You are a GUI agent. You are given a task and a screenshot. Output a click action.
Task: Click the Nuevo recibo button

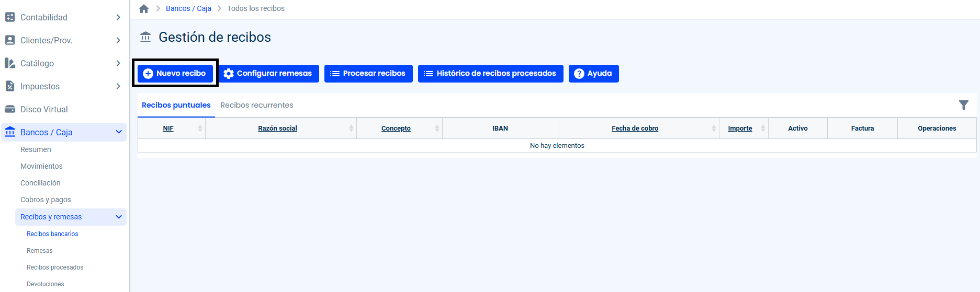coord(175,73)
